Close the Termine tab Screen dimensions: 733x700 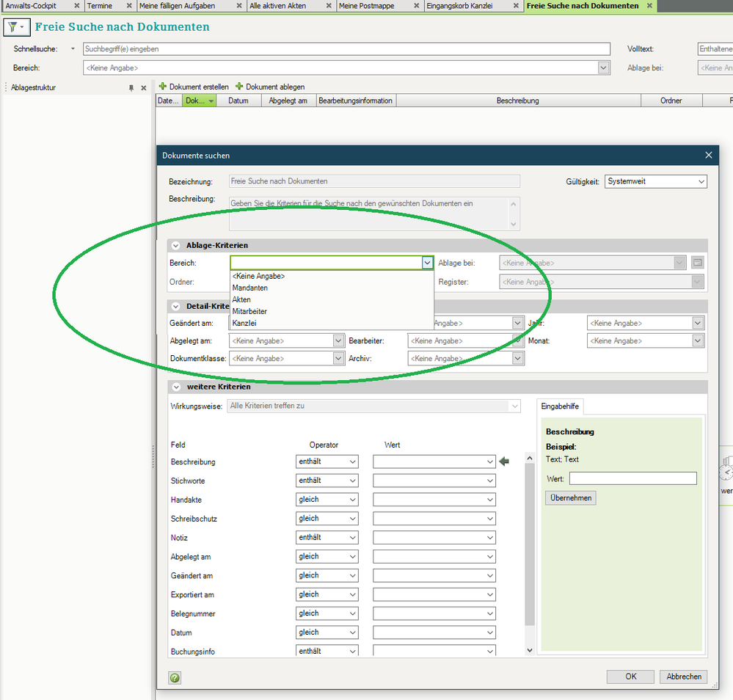129,6
